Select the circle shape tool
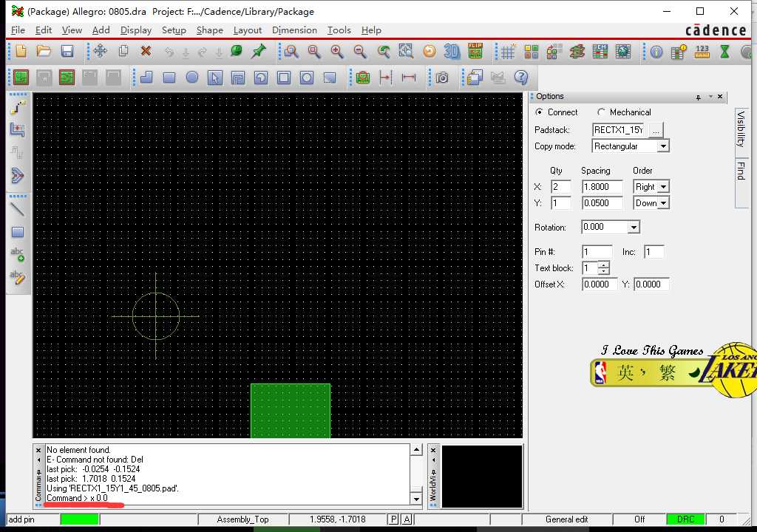Image resolution: width=757 pixels, height=532 pixels. tap(192, 78)
